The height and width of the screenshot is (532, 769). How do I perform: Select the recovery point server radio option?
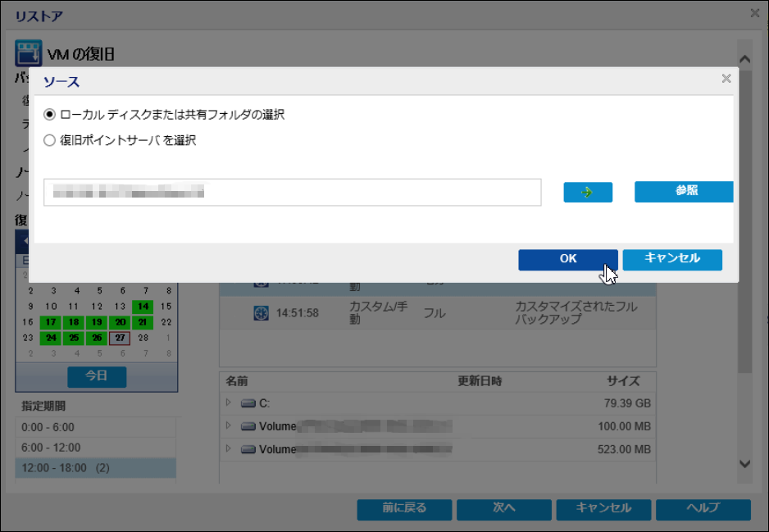tap(50, 140)
